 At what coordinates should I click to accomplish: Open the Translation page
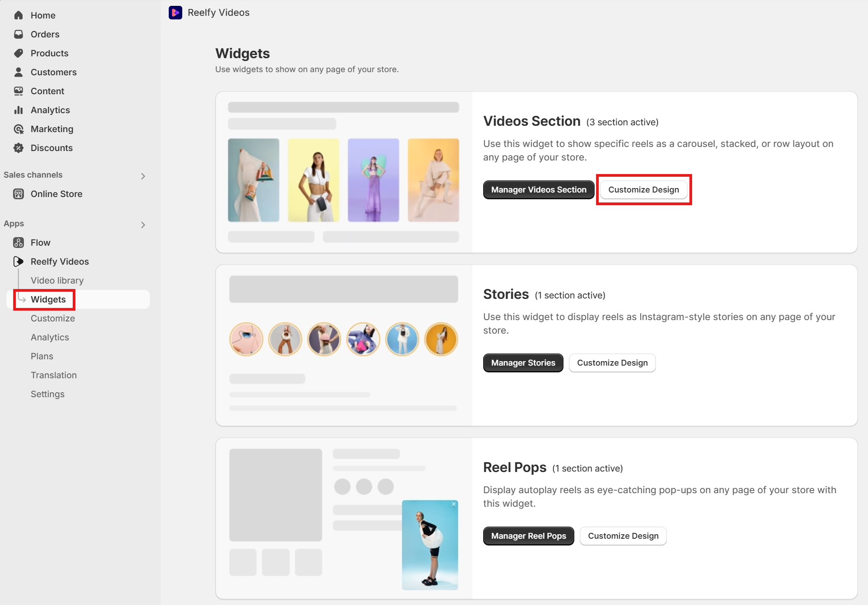54,375
